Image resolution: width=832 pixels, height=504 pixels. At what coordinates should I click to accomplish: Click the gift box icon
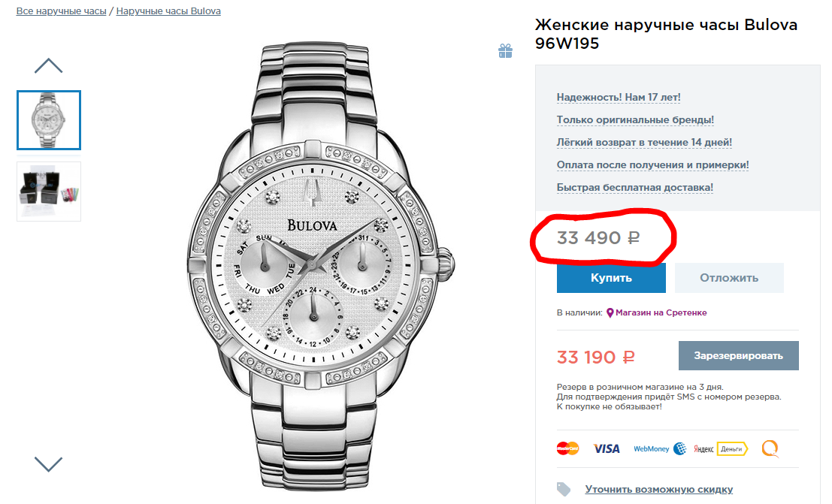[x=505, y=51]
